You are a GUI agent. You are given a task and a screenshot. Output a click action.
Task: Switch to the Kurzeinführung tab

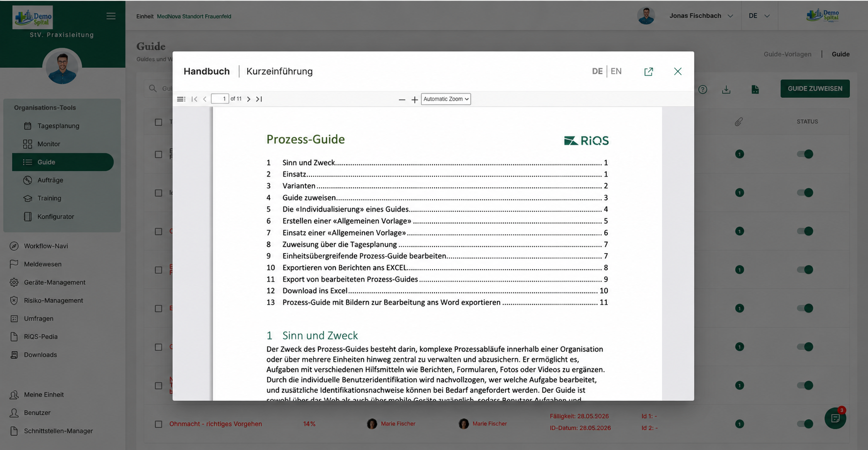click(280, 71)
